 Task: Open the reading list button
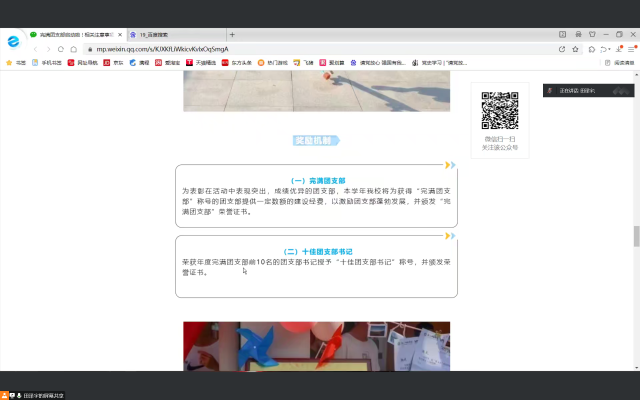[x=619, y=62]
